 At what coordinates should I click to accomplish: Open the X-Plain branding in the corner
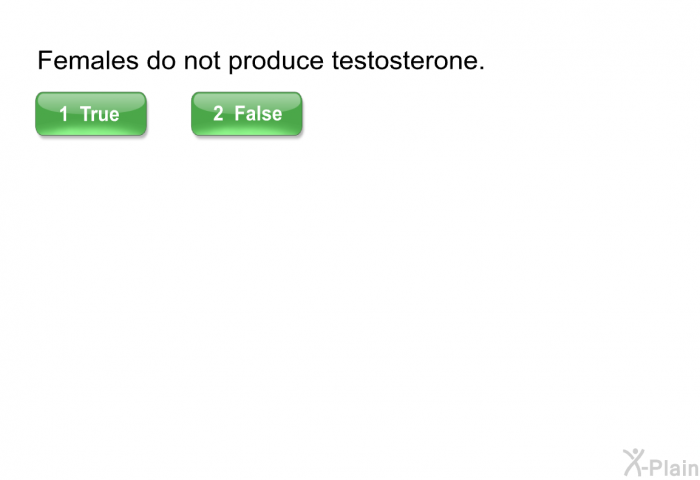(x=660, y=462)
